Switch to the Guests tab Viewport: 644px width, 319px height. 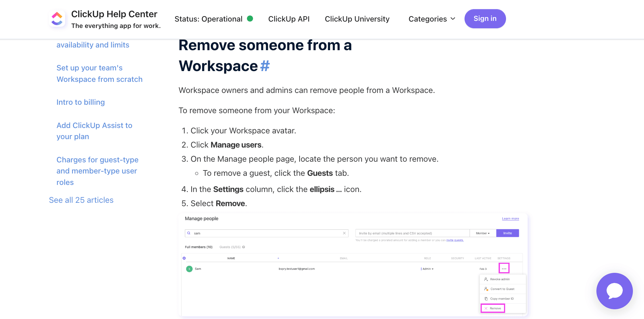(230, 247)
